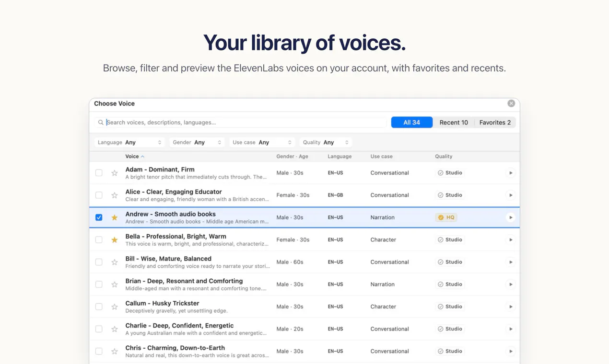Click 'Bill - Wise, Mature, Balanced' name
Screen dimensions: 609x364
pyautogui.click(x=168, y=259)
